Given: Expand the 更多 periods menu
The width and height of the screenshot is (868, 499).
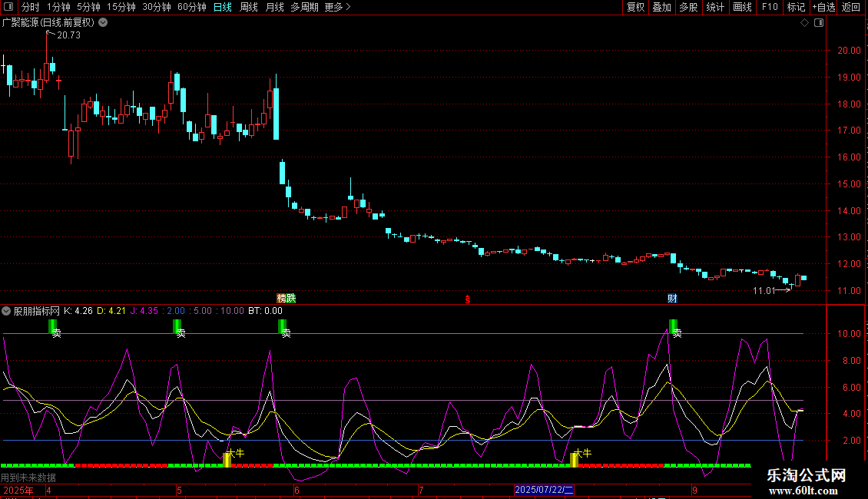Looking at the screenshot, I should pyautogui.click(x=337, y=7).
